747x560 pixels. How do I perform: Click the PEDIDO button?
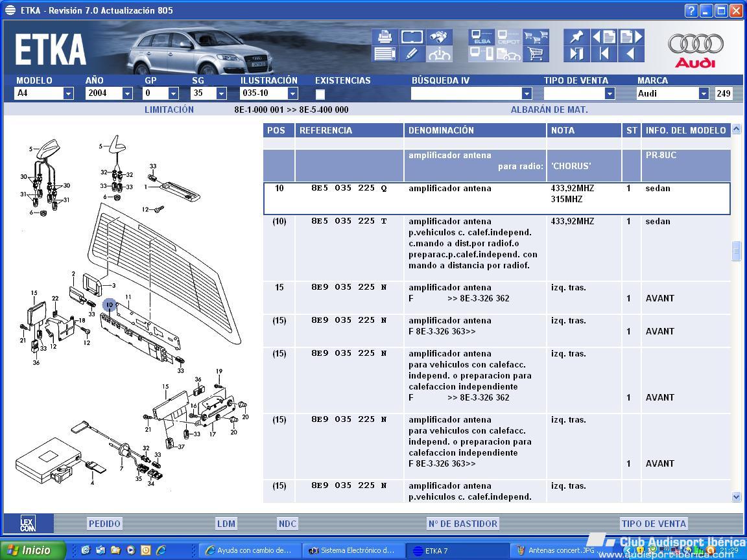(x=104, y=524)
